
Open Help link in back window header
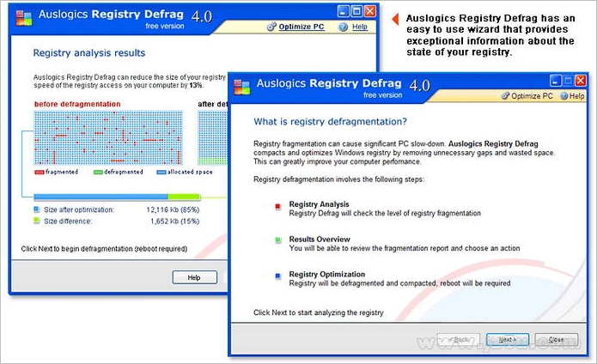click(359, 27)
